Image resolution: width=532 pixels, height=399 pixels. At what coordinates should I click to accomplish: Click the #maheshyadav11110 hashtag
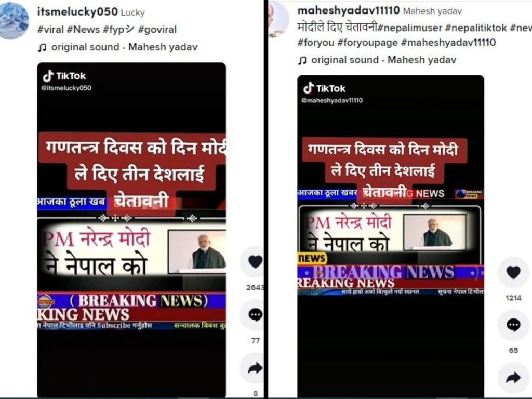448,43
